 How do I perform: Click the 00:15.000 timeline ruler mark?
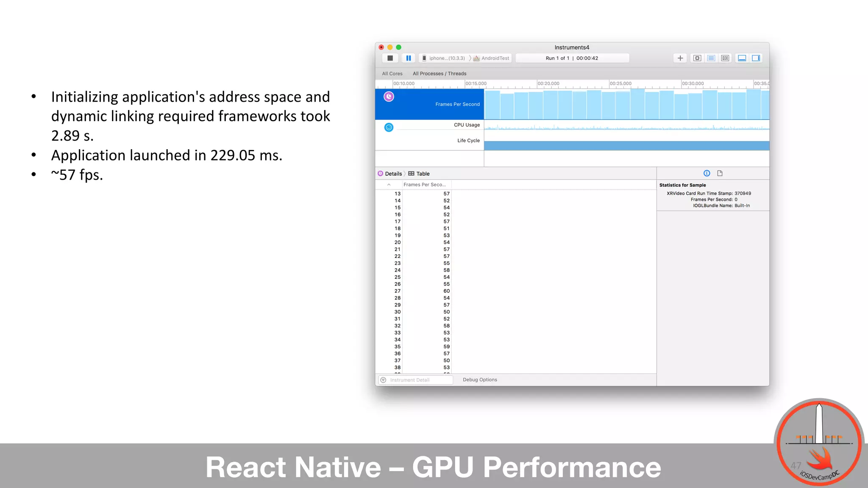coord(476,83)
